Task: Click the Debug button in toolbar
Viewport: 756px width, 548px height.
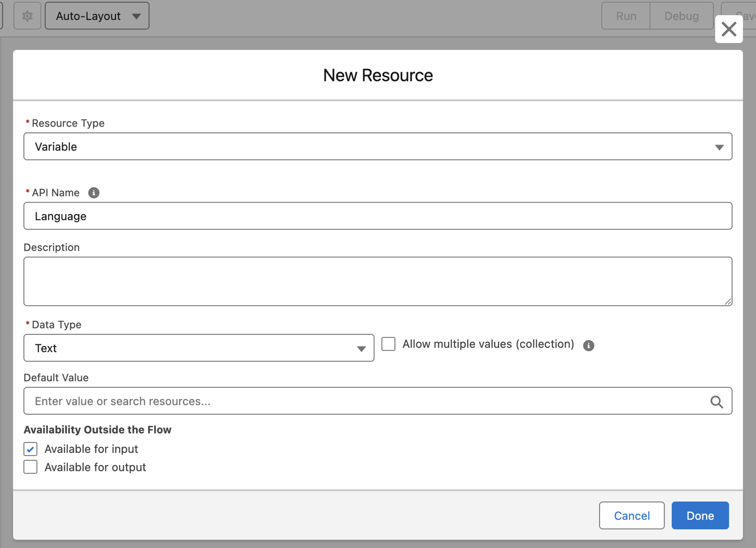Action: 681,16
